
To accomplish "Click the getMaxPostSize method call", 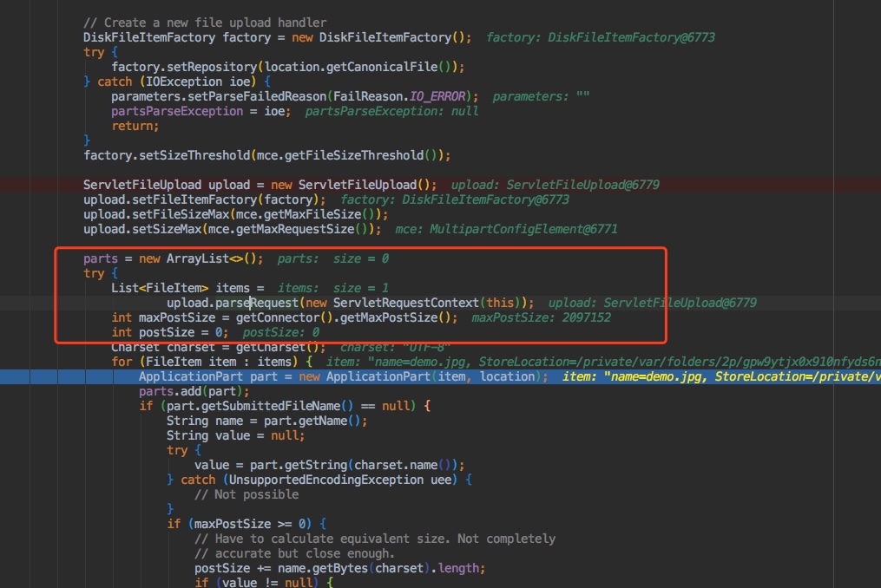I will (x=403, y=317).
